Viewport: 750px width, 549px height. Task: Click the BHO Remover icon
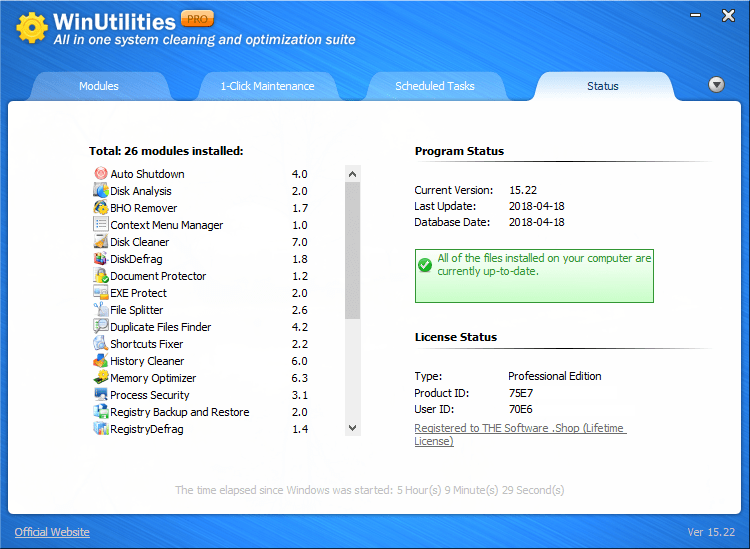(100, 208)
